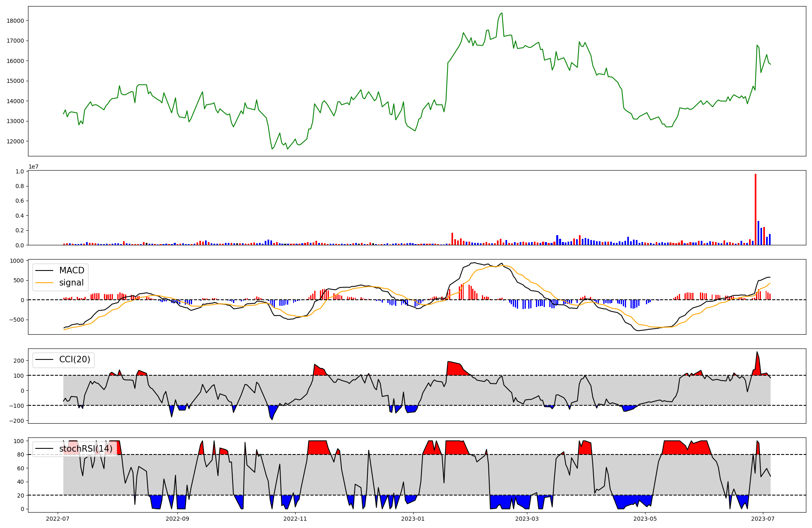This screenshot has width=812, height=528.
Task: Click the 1000 label on the MACD axis
Action: click(17, 261)
